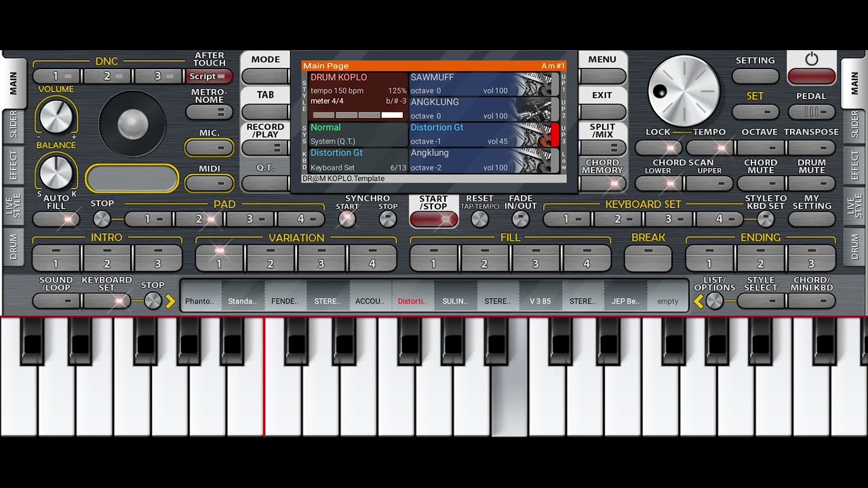Select Variation 1

(x=219, y=258)
